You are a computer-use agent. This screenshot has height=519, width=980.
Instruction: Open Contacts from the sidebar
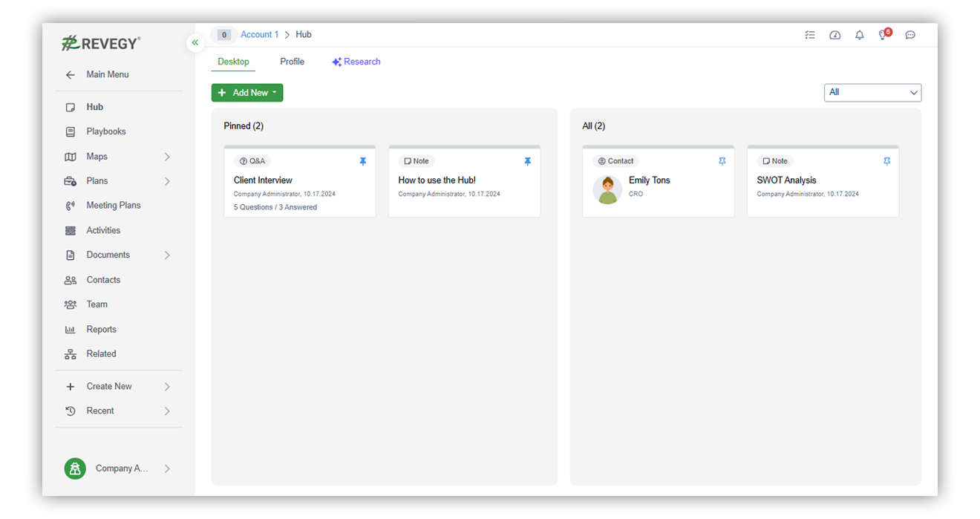(103, 280)
